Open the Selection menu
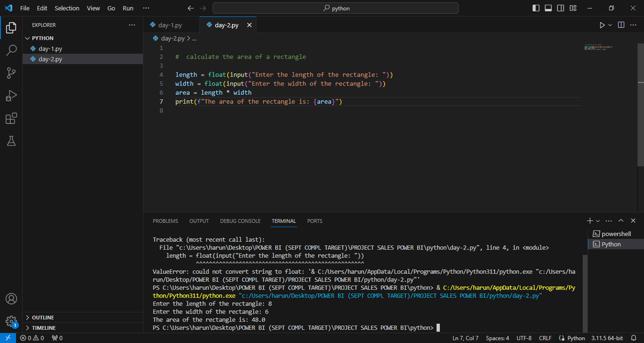The width and height of the screenshot is (644, 343). tap(67, 8)
